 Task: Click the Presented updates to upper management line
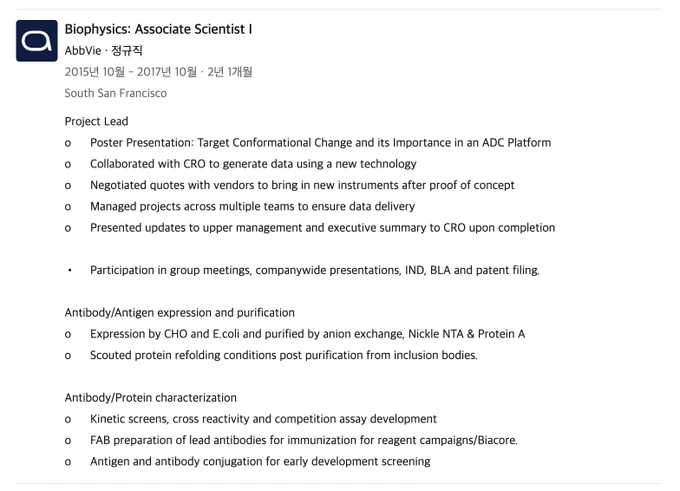[323, 228]
